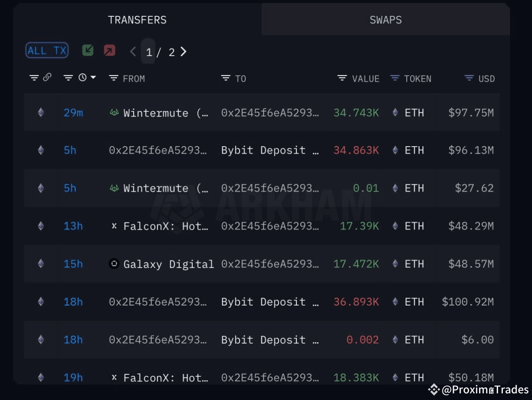Click the Wintermute logo in the 29m row
This screenshot has height=400, width=532.
[114, 113]
